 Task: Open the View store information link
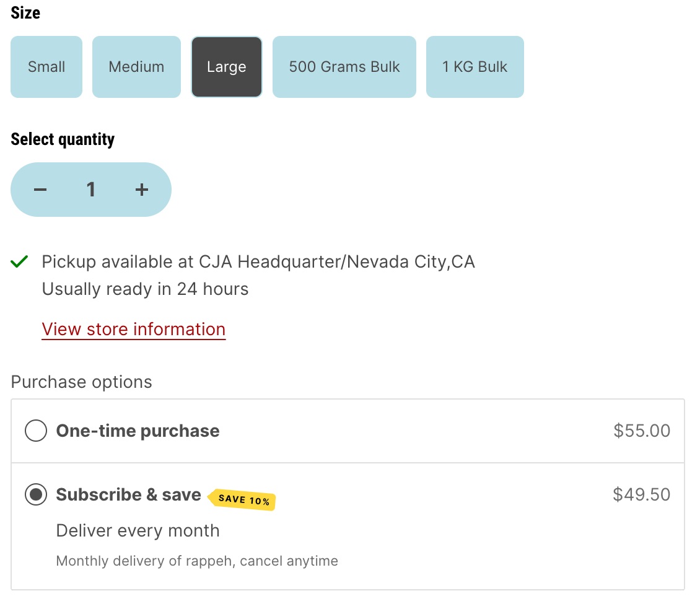point(134,329)
